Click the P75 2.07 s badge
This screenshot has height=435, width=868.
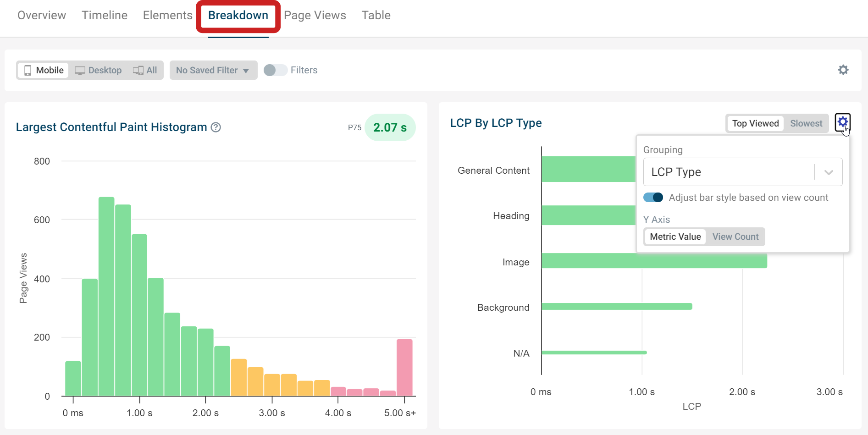point(390,127)
